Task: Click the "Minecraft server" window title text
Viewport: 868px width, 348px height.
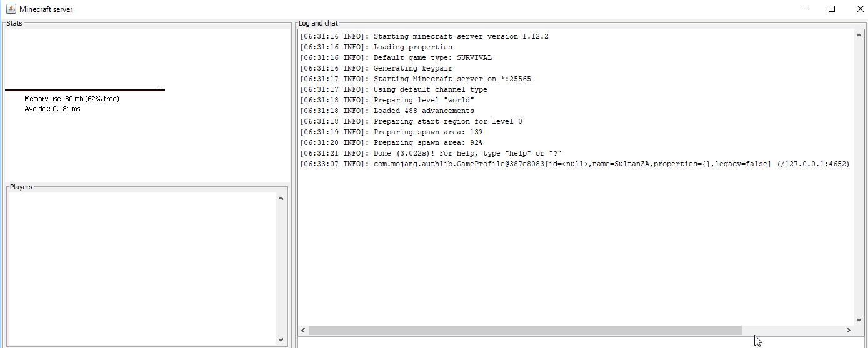Action: click(46, 9)
